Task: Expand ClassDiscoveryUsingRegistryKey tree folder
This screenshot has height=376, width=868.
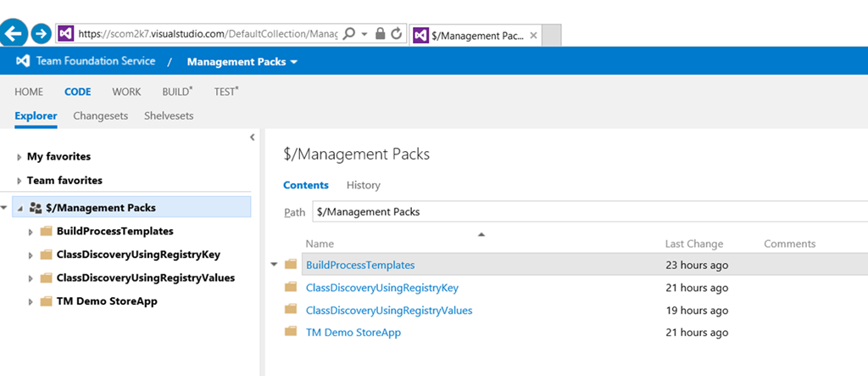Action: point(31,255)
